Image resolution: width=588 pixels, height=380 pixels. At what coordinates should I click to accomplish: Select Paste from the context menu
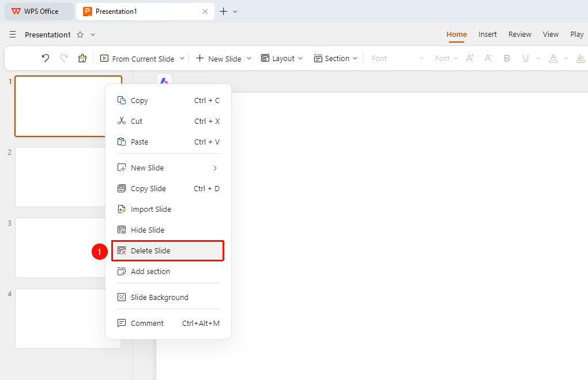click(x=168, y=142)
